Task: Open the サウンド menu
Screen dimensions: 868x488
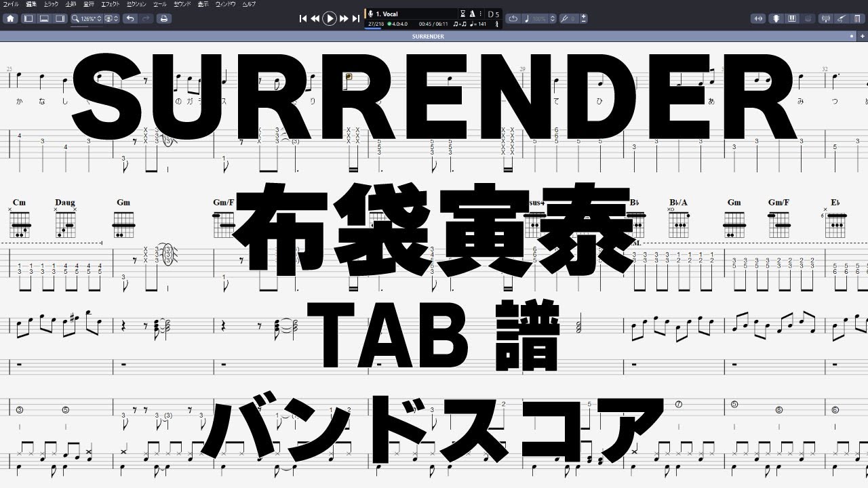Action: (x=182, y=4)
